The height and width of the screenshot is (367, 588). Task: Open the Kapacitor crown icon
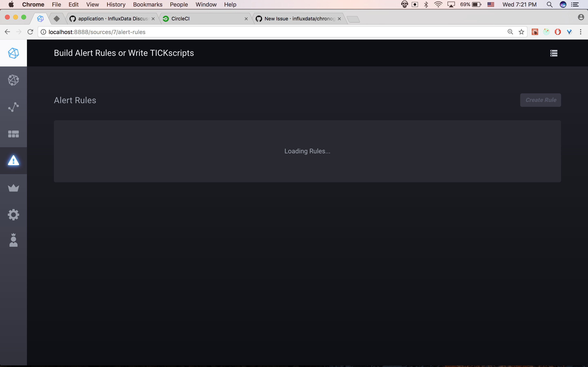coord(13,188)
